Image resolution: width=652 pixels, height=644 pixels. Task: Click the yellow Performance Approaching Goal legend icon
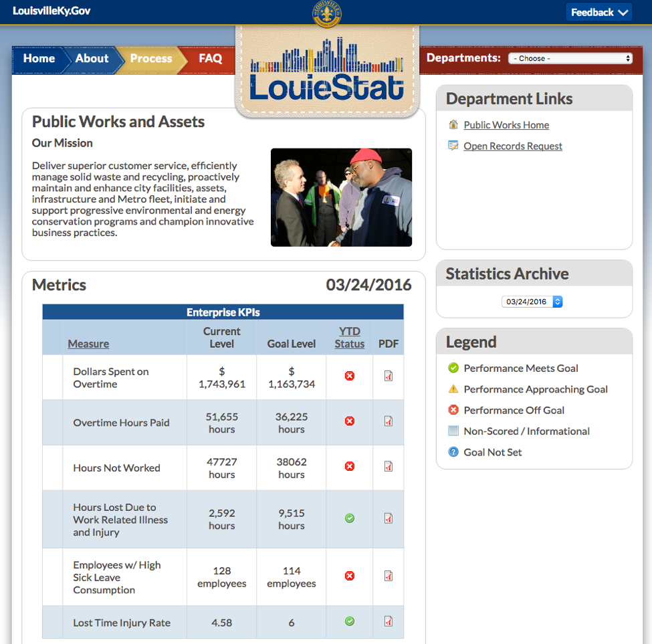coord(453,389)
